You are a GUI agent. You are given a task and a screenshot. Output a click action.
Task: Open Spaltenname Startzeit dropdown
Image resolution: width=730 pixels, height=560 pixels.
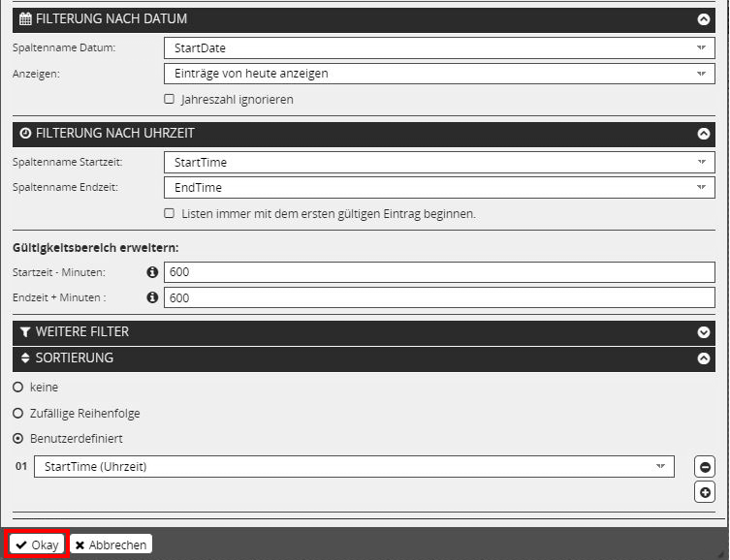pos(439,162)
